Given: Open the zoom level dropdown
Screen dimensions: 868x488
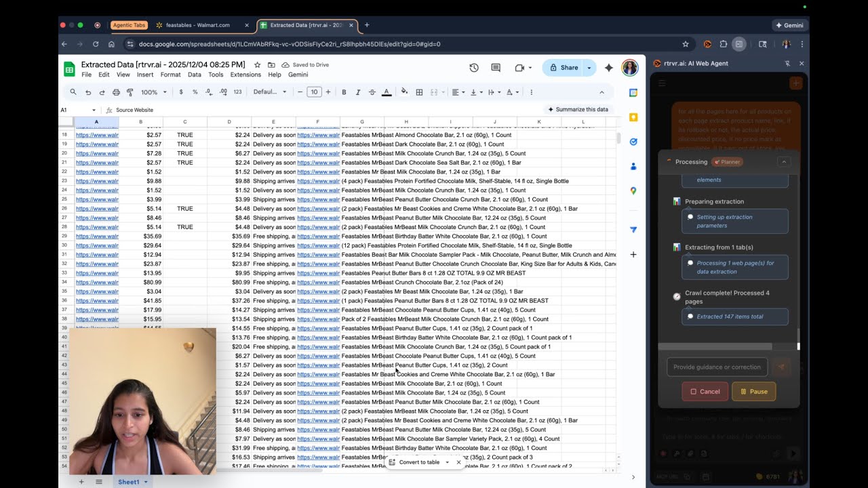Looking at the screenshot, I should point(154,92).
